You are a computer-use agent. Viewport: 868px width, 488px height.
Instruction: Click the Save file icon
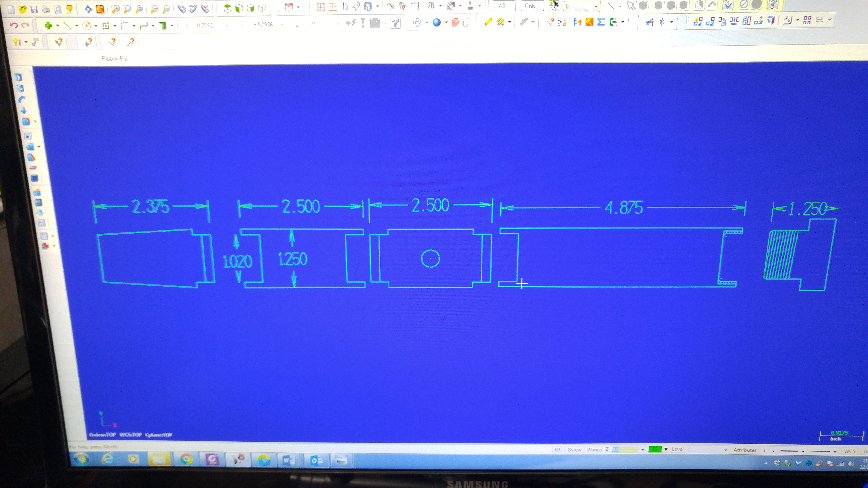pos(34,9)
